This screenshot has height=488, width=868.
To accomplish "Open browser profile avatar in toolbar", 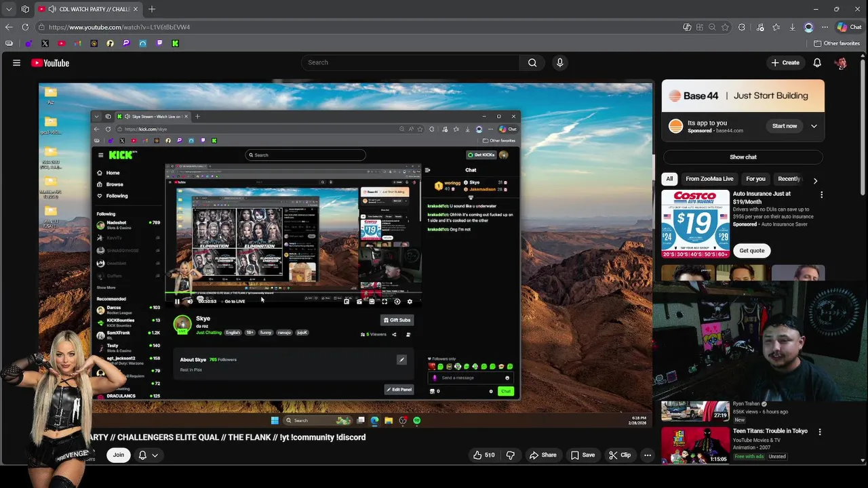I will coord(808,27).
